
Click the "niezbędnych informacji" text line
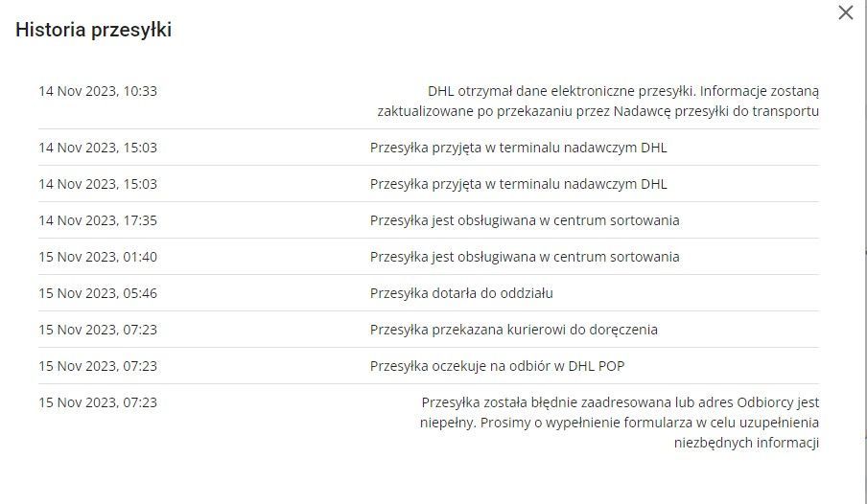[x=746, y=443]
